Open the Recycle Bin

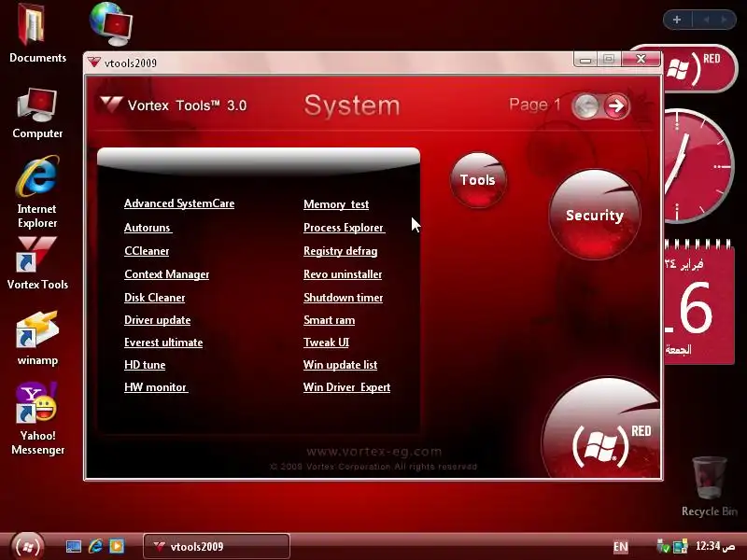(x=709, y=486)
